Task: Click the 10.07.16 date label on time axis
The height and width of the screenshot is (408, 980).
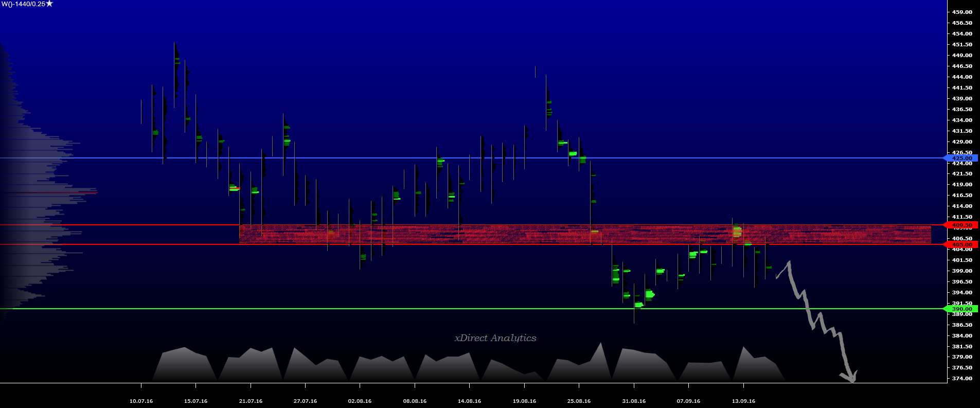Action: (141, 401)
